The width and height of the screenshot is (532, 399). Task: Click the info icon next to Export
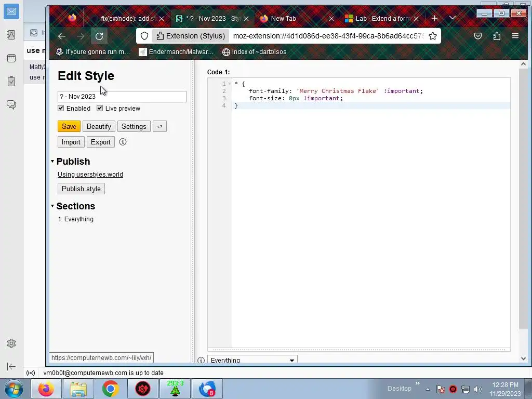coord(123,142)
